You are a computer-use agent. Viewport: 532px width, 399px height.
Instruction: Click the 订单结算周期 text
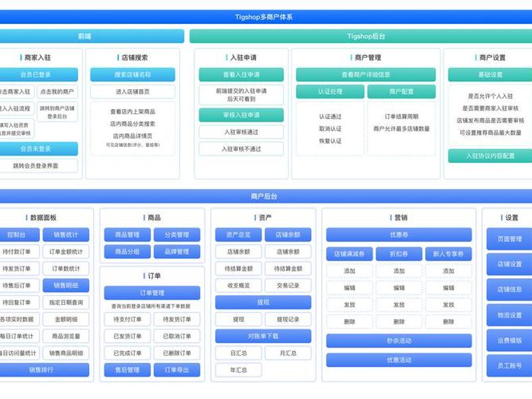tap(402, 116)
